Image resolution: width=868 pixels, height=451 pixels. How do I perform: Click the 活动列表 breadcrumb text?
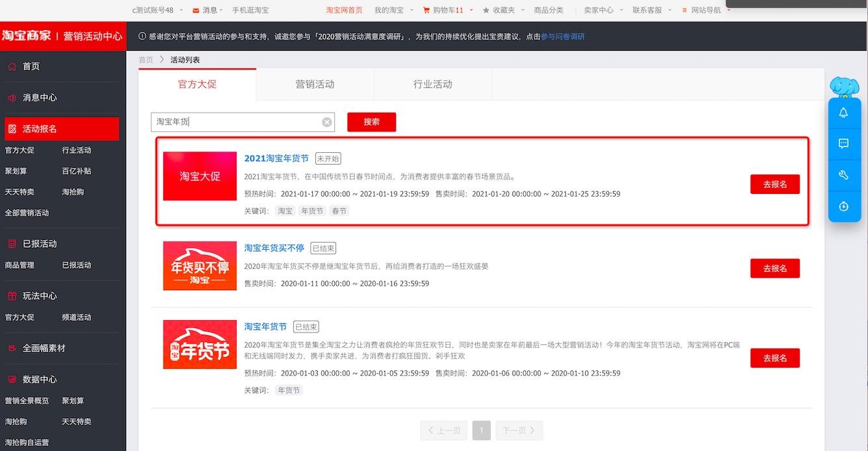tap(185, 60)
